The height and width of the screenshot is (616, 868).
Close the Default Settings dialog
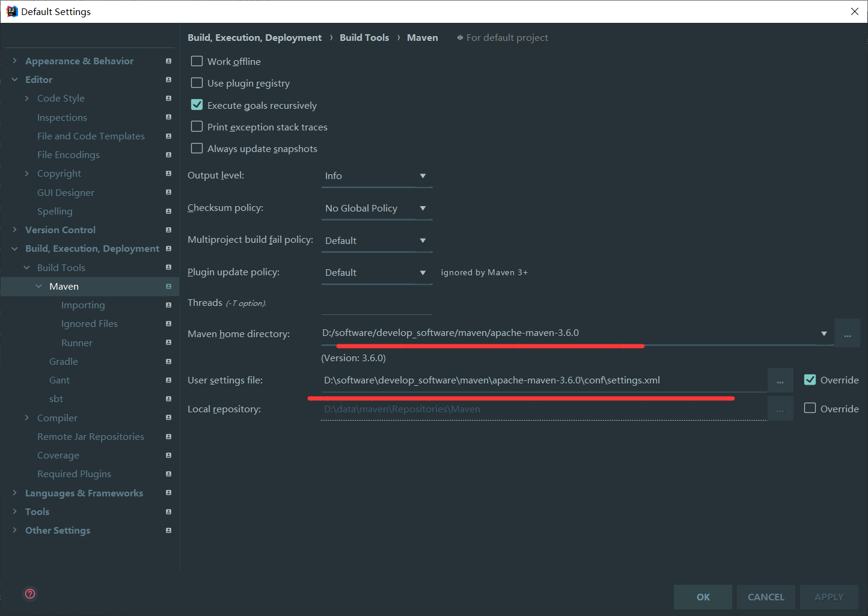coord(854,11)
